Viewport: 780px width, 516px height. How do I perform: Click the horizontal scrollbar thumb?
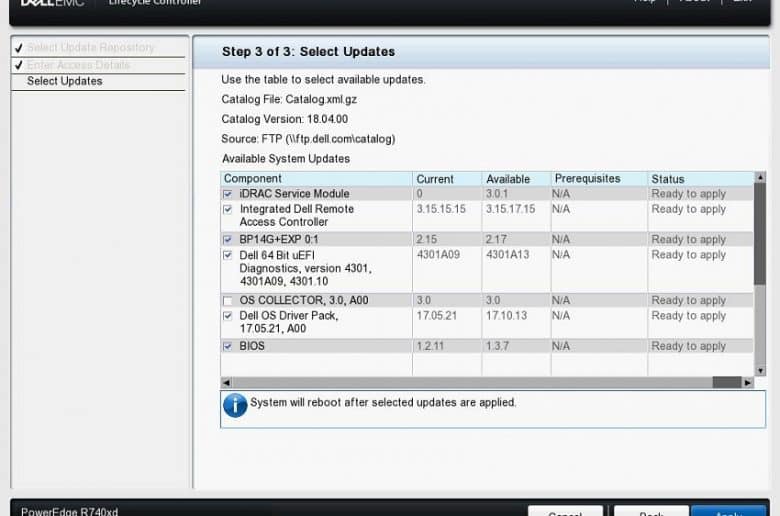point(727,383)
